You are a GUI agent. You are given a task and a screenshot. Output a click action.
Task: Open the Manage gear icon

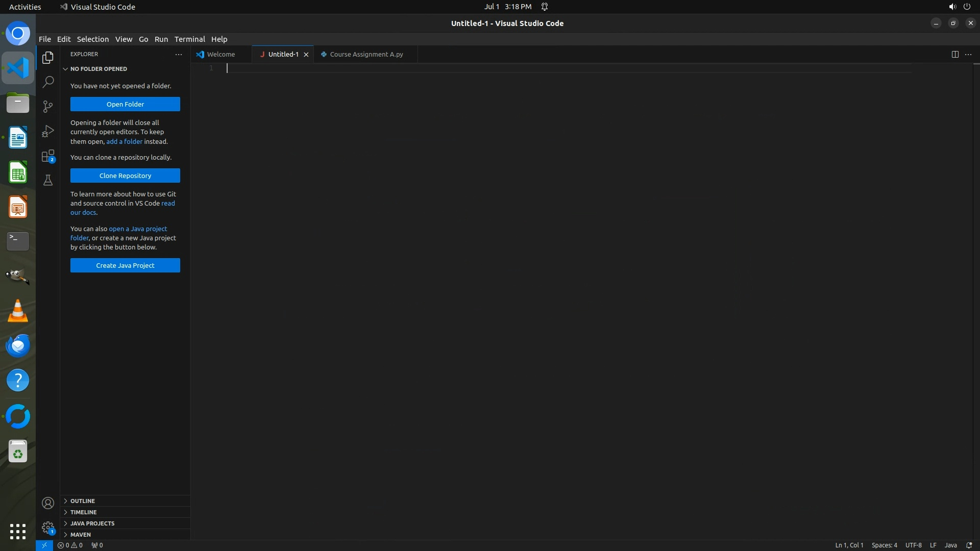point(48,528)
